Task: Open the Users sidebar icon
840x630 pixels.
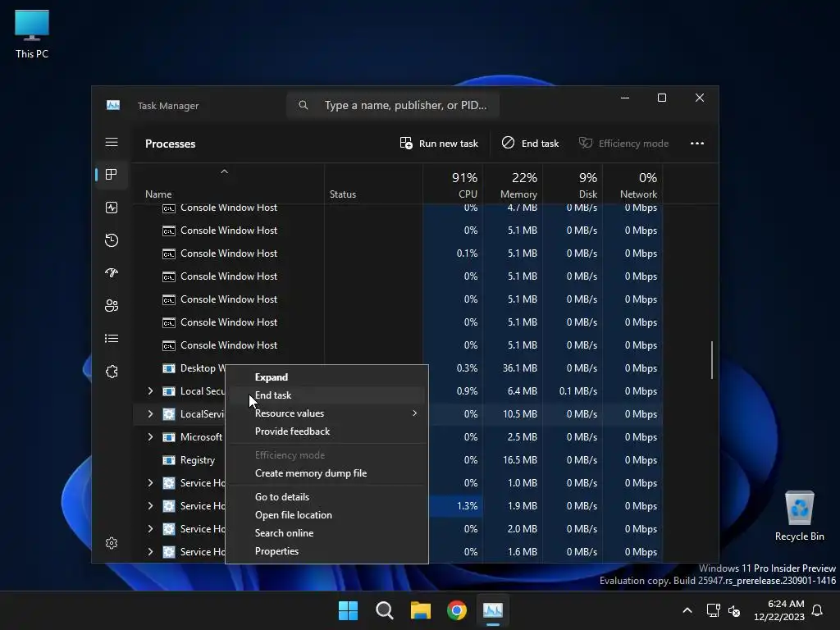Action: tap(112, 305)
